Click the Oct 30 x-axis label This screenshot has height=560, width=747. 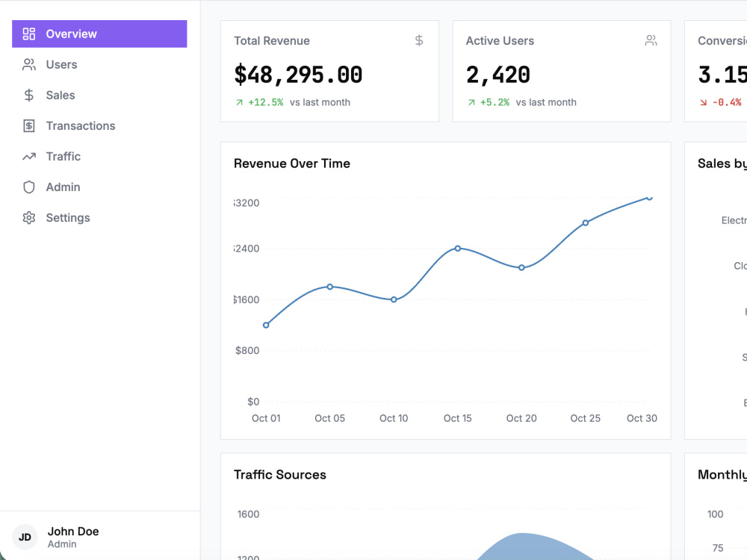(x=642, y=418)
